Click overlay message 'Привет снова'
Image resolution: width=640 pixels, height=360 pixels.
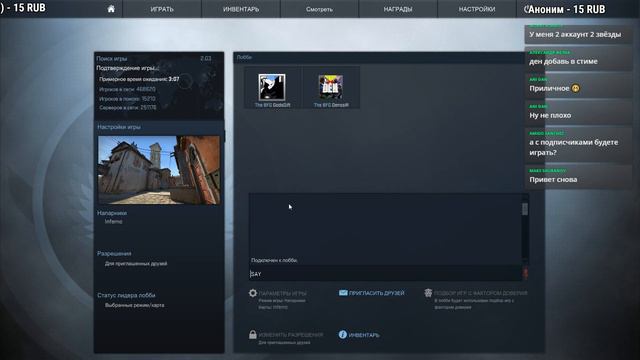553,180
